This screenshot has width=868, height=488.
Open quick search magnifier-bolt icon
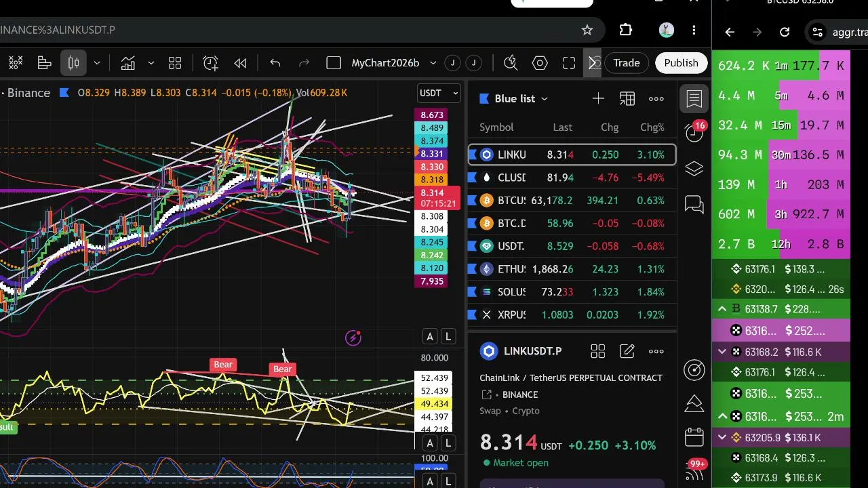(511, 63)
